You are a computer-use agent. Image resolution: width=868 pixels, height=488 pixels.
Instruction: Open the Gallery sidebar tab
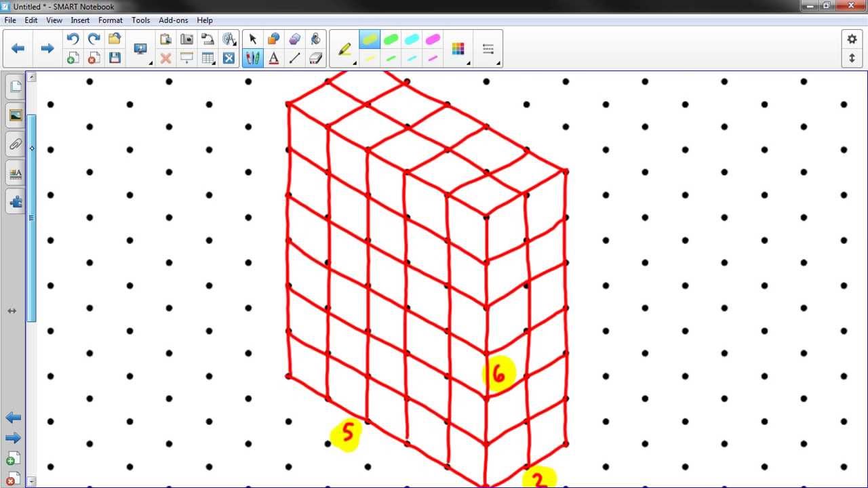(16, 115)
